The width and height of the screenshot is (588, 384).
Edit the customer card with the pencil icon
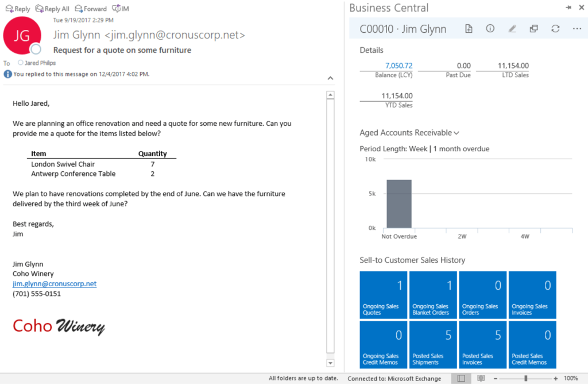point(512,28)
